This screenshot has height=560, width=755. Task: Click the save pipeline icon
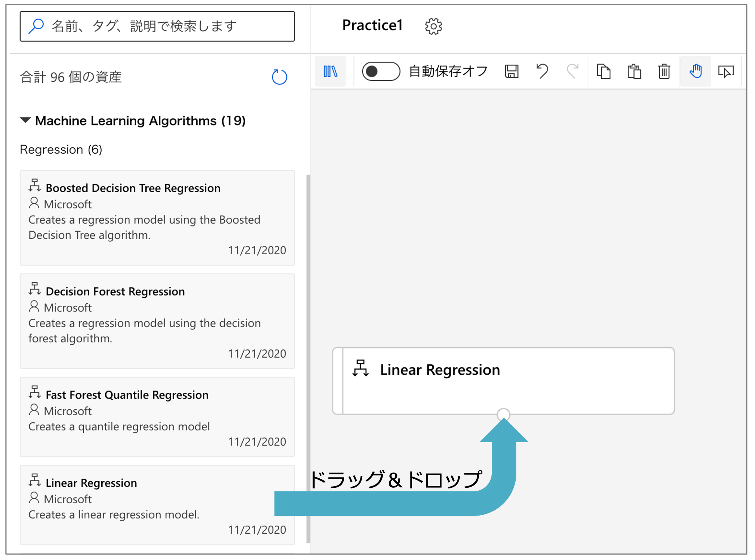coord(511,71)
